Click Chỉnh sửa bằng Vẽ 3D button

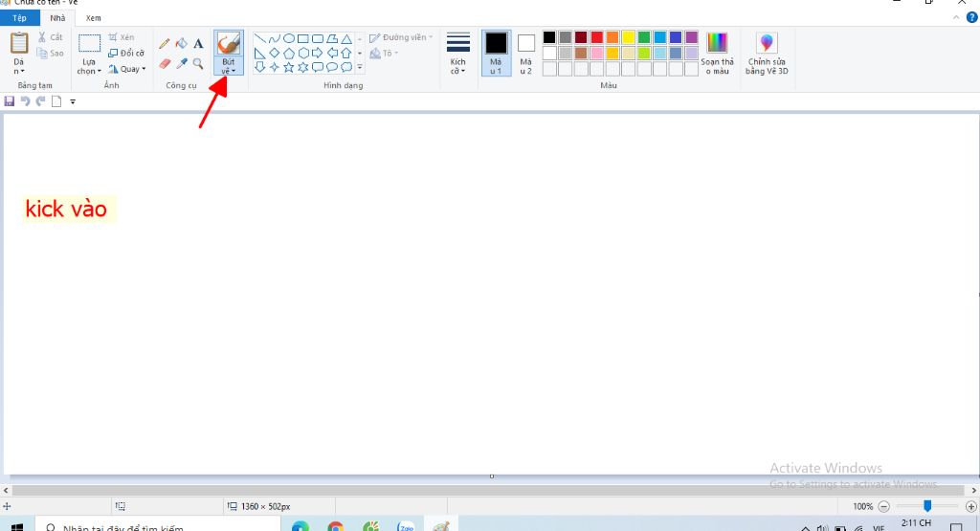[x=767, y=54]
